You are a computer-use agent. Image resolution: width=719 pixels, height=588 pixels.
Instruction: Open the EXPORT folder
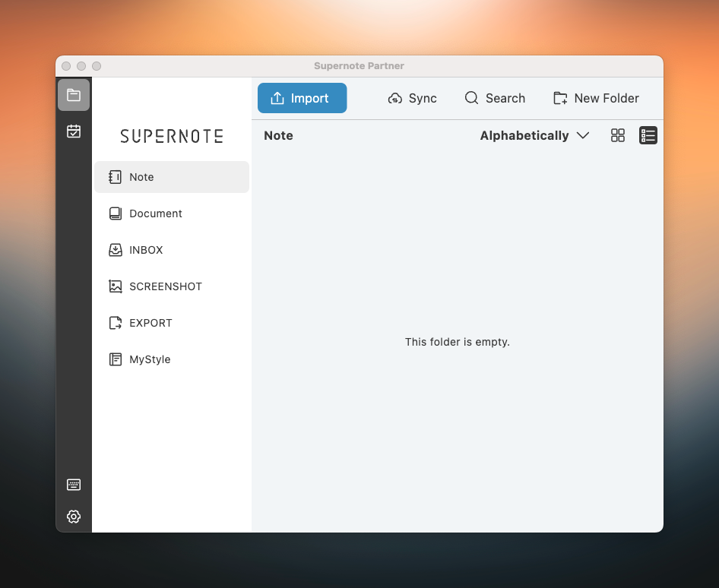[172, 323]
